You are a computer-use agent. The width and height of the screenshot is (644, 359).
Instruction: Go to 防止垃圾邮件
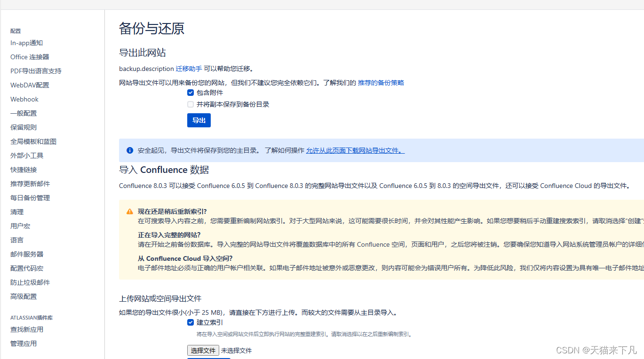pos(30,282)
